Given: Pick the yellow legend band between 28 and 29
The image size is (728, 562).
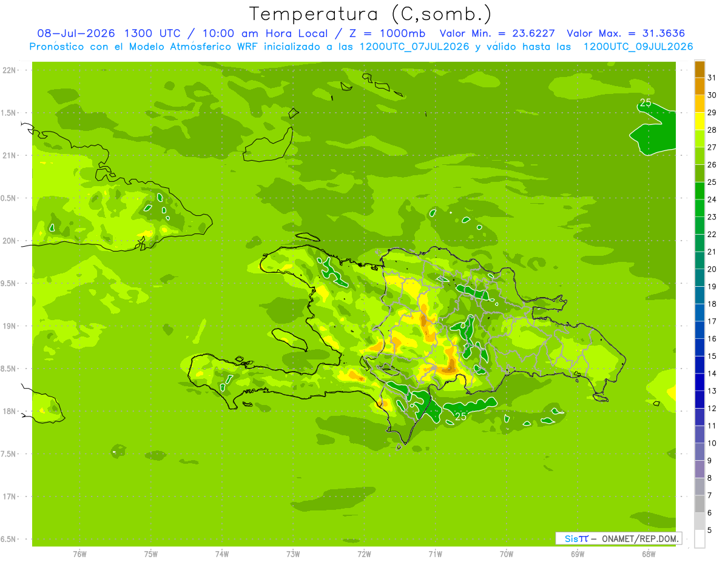Looking at the screenshot, I should [x=699, y=121].
